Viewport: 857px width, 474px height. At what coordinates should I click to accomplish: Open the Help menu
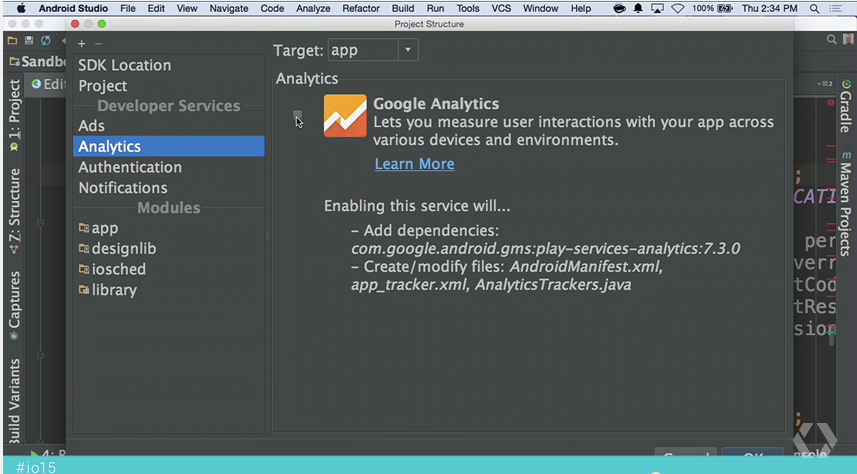pos(581,8)
